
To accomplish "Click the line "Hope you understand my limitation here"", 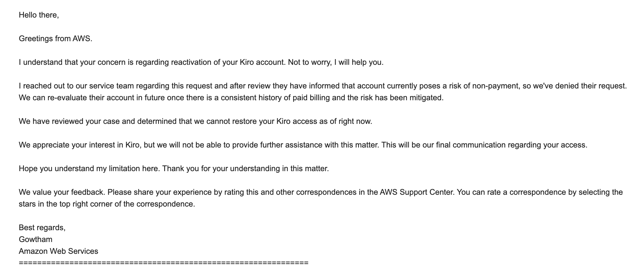I will click(89, 168).
